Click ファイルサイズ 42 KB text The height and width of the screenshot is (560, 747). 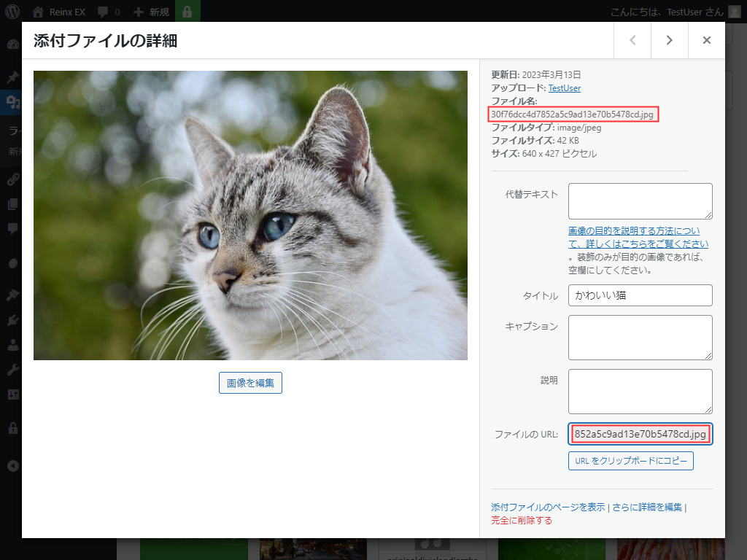tap(535, 141)
